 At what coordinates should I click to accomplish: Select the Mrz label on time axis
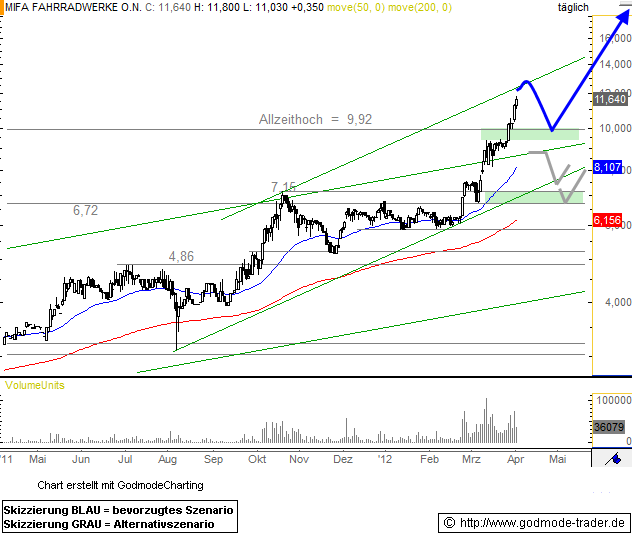471,459
